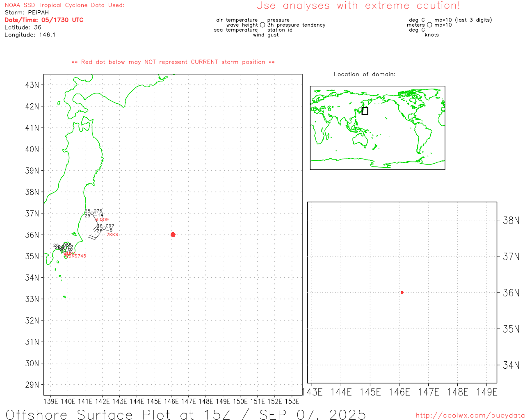
Task: Click the '3h pressure tendency' legend label
Action: click(x=297, y=25)
